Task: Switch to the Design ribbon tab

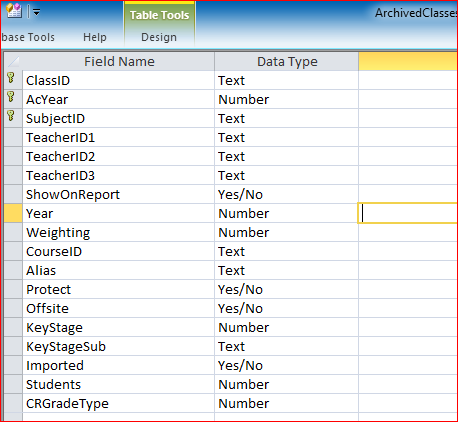Action: [159, 37]
